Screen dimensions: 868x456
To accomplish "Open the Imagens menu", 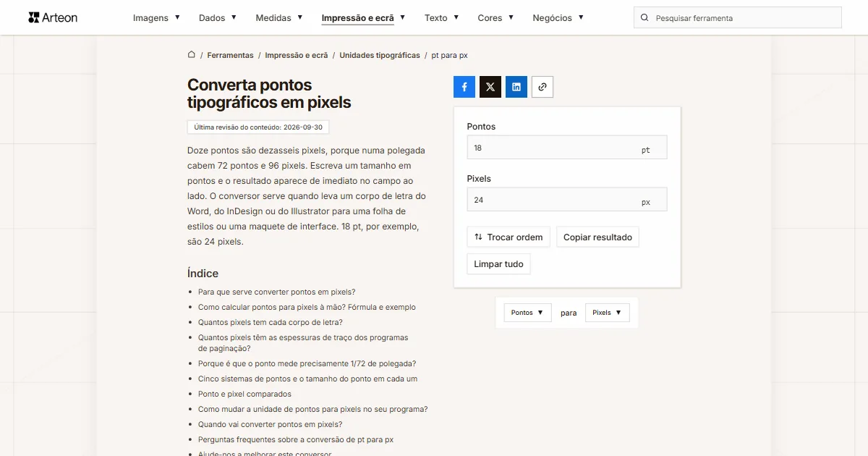I will [x=156, y=18].
